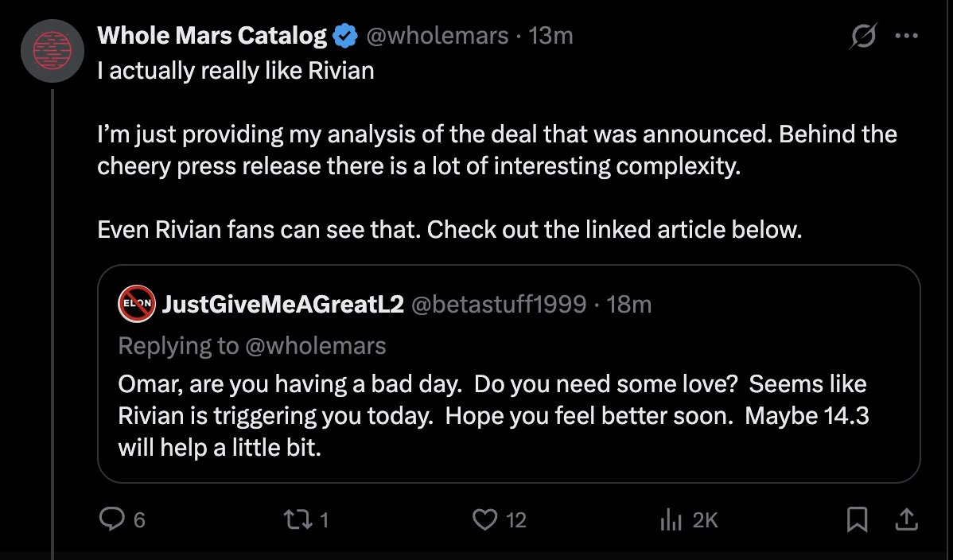Click Whole Mars Catalog profile avatar
This screenshot has height=560, width=953.
click(52, 51)
